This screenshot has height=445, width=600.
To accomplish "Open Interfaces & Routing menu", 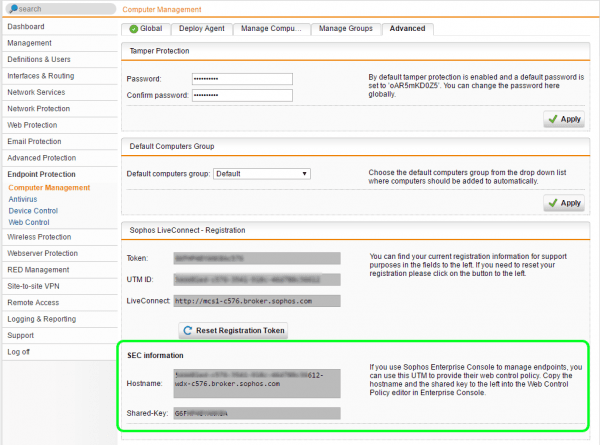I will click(60, 76).
